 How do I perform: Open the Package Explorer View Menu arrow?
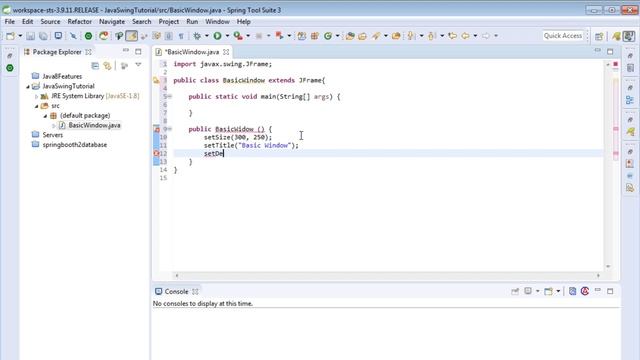[138, 65]
